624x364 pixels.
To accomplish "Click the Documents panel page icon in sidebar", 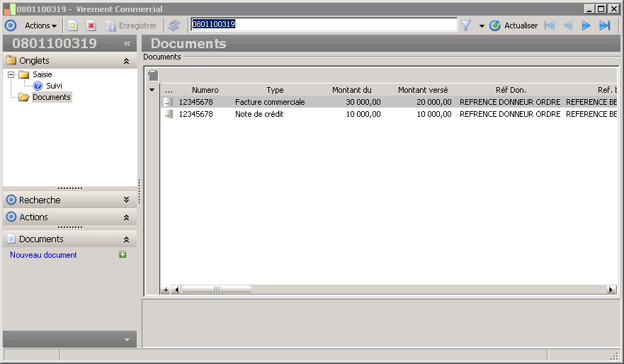I will tap(11, 239).
